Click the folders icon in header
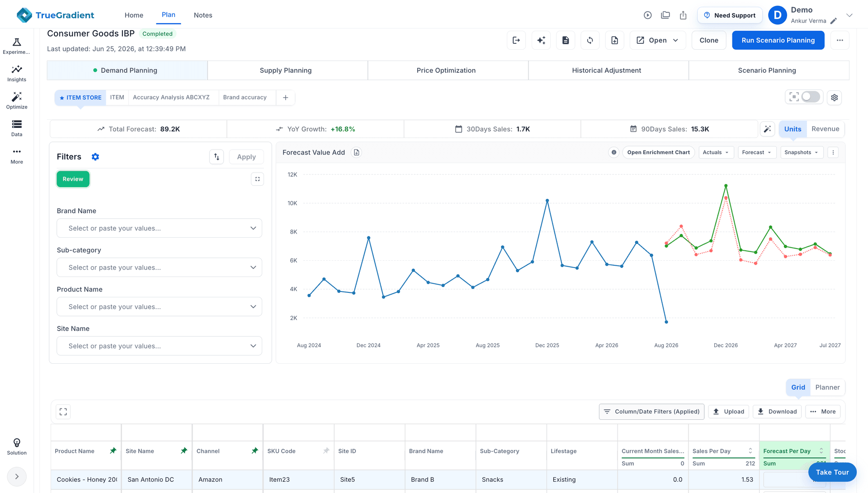The width and height of the screenshot is (868, 493). coord(665,15)
